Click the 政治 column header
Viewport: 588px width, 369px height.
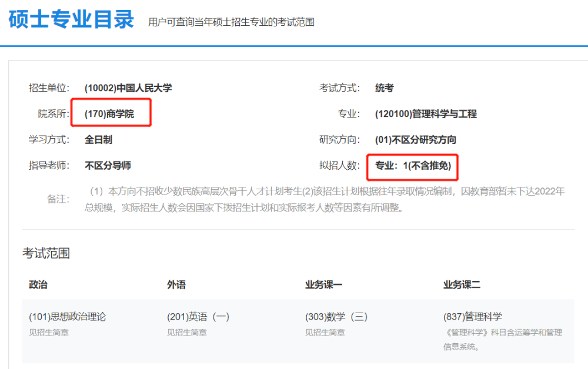38,285
